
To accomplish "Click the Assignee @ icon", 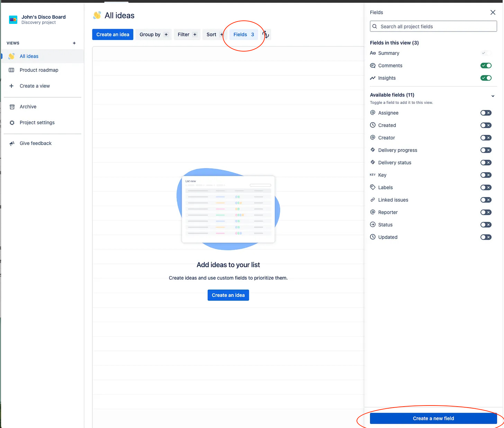I will coord(373,112).
